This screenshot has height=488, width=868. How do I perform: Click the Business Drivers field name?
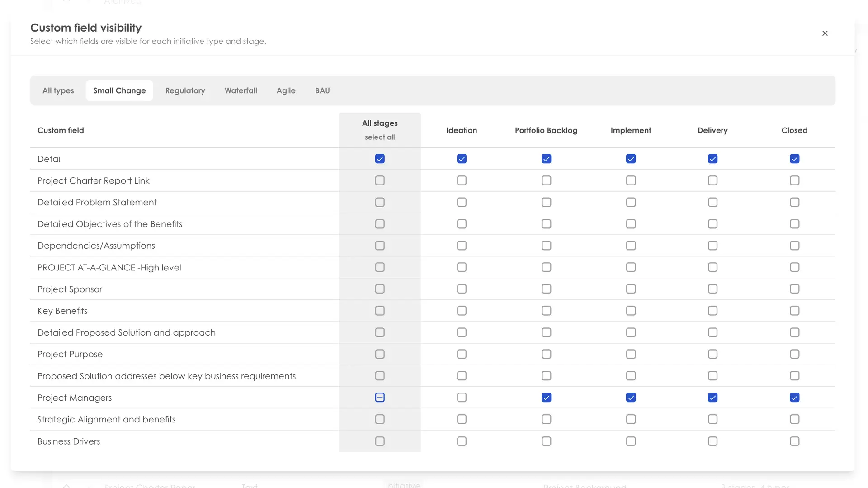pyautogui.click(x=69, y=441)
